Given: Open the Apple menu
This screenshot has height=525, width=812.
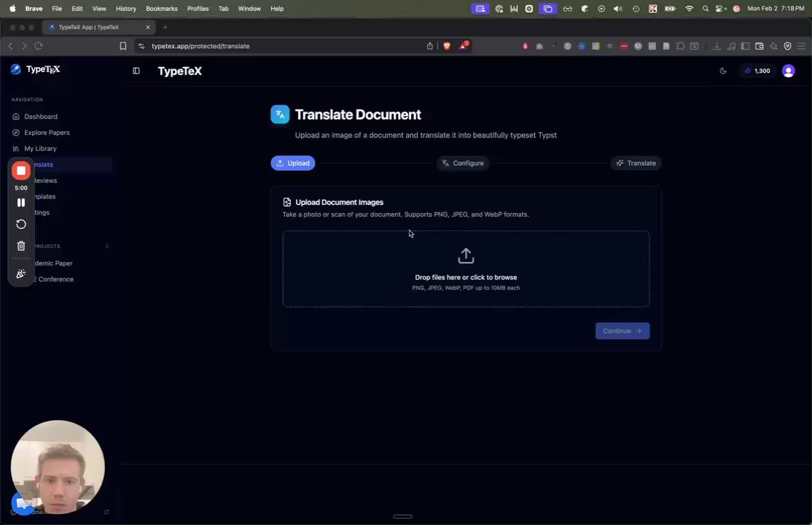Looking at the screenshot, I should point(12,9).
